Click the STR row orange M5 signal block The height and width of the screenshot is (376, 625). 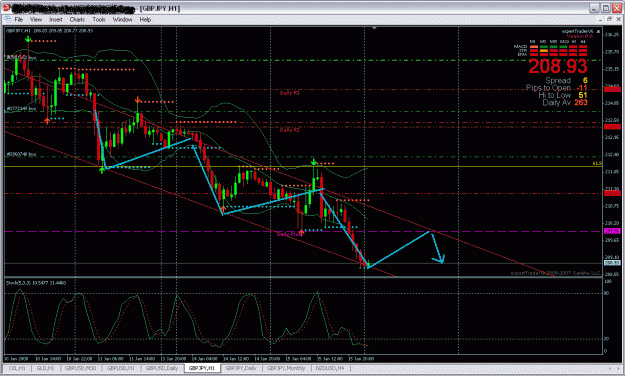(543, 51)
